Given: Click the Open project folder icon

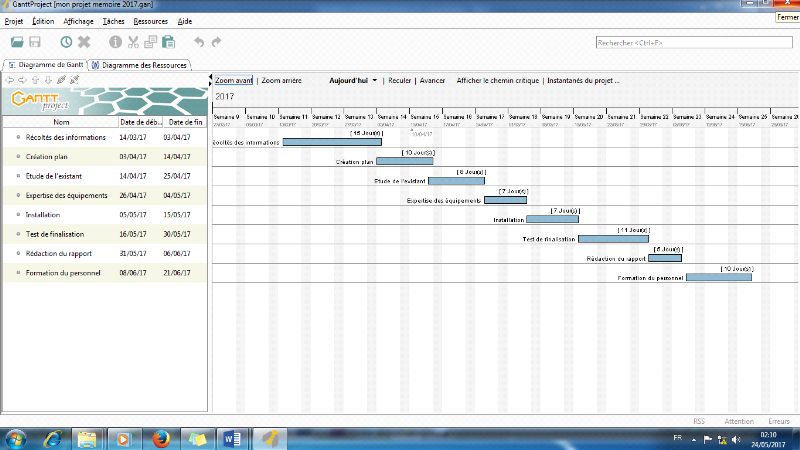Looking at the screenshot, I should coord(17,42).
